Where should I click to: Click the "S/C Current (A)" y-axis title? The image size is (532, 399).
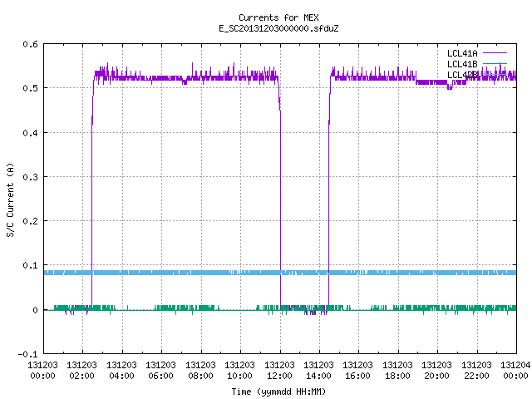tap(10, 199)
